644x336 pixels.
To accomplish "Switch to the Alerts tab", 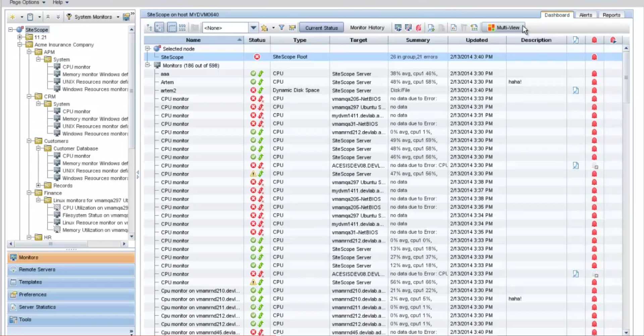I will [585, 15].
